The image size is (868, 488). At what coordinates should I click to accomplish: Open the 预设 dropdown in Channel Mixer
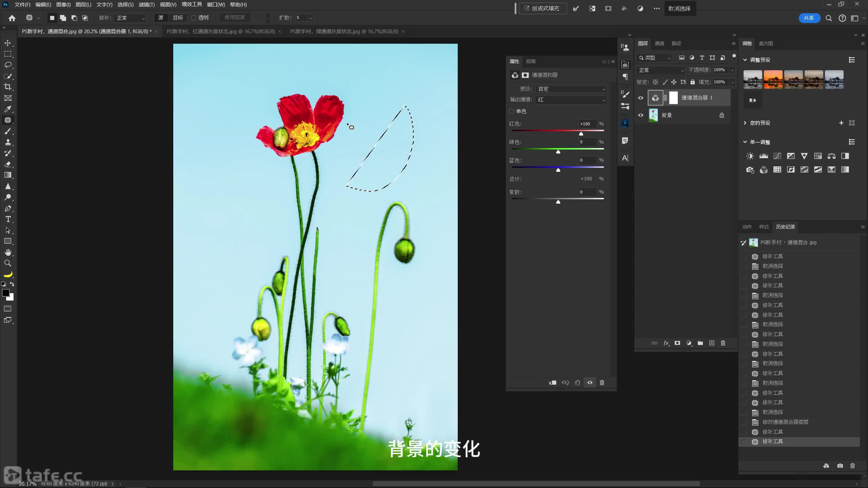(571, 89)
